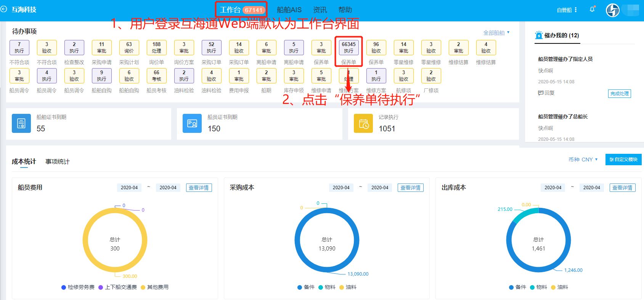This screenshot has width=644, height=300.
Task: Open the 2 执行 油料检验 tile
Action: pos(184,76)
